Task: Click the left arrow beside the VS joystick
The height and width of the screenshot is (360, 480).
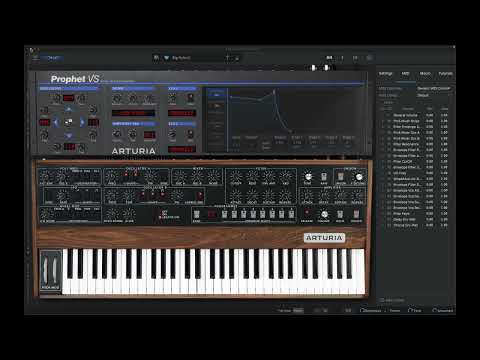Action: click(x=55, y=122)
